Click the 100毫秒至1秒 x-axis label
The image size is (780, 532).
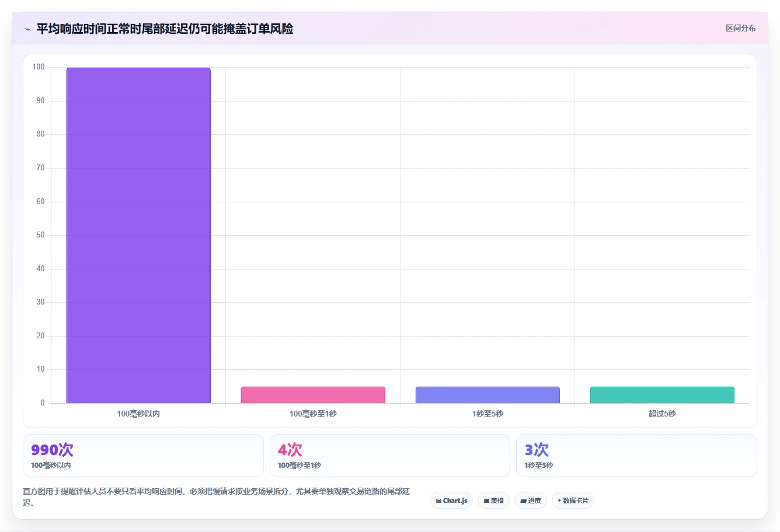(313, 414)
